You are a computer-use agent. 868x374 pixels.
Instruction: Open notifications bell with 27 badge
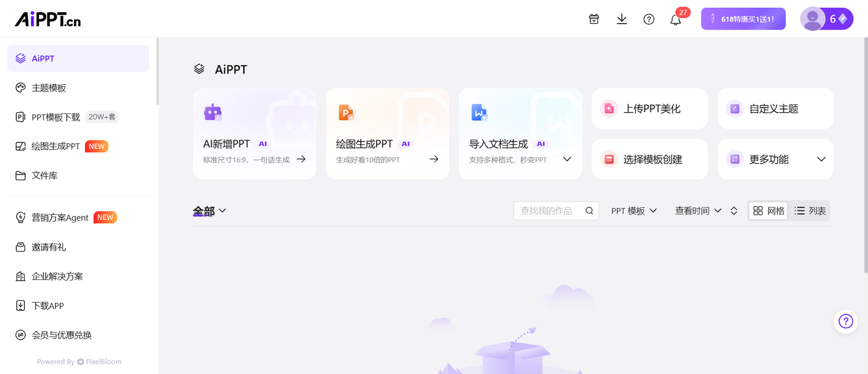pyautogui.click(x=676, y=19)
